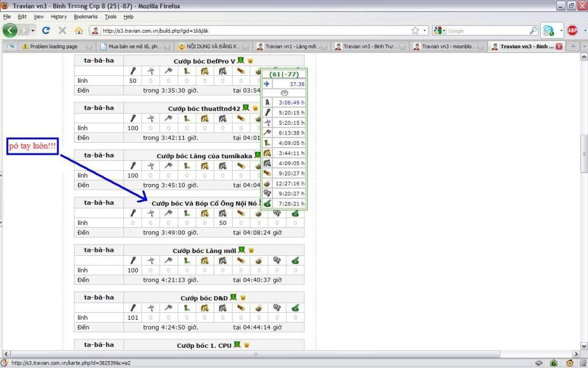Close the active Travian vn3 - Bình tab
The image size is (588, 368).
pos(559,46)
